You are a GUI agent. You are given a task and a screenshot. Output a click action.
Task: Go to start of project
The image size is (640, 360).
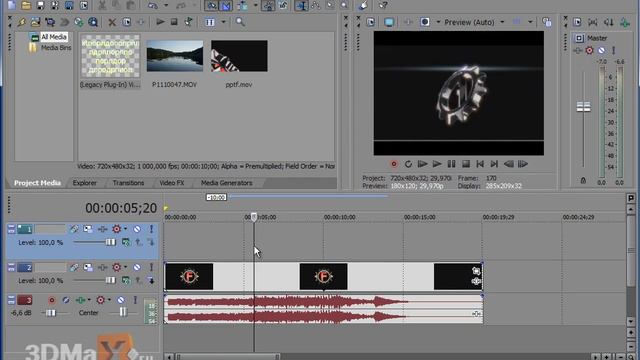click(480, 164)
